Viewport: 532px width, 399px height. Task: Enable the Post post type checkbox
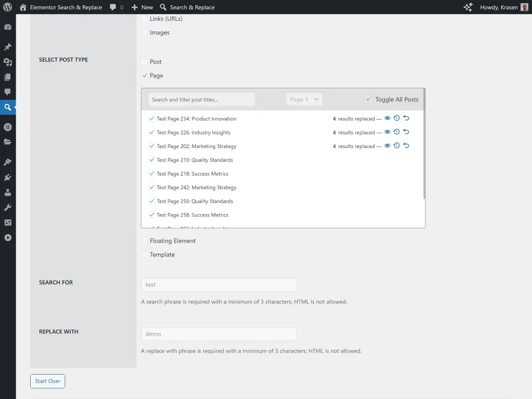pyautogui.click(x=144, y=61)
